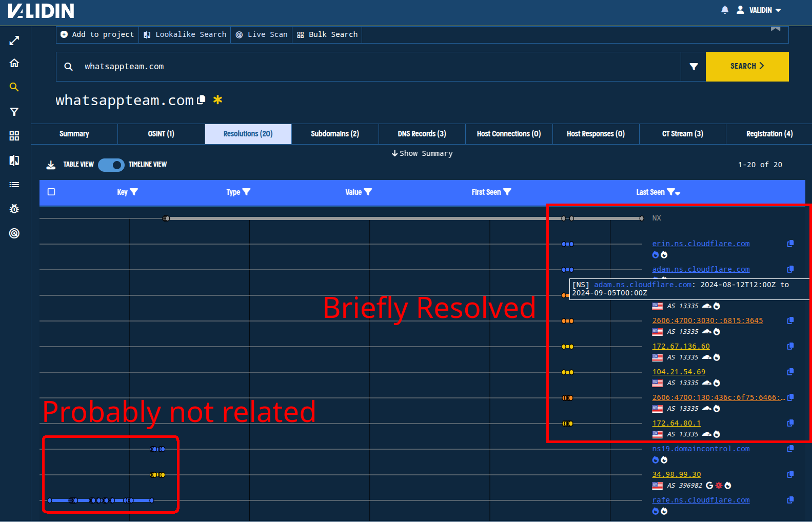Image resolution: width=812 pixels, height=522 pixels.
Task: Click the yellow SEARCH button
Action: click(x=747, y=67)
